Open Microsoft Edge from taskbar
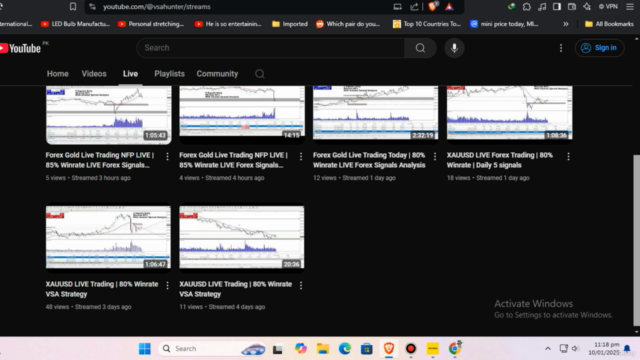640x360 pixels. tap(345, 349)
